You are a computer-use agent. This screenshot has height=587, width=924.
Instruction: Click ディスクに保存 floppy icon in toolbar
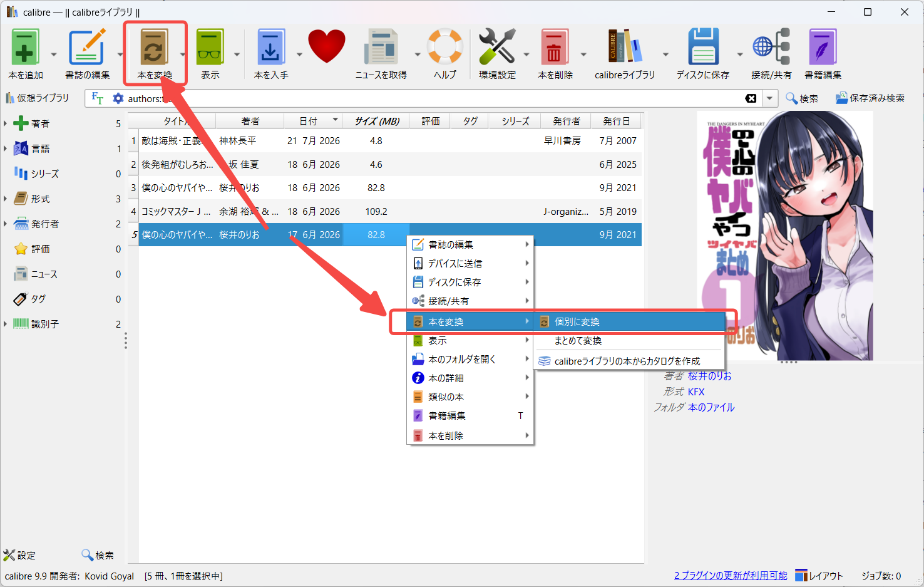[x=703, y=47]
